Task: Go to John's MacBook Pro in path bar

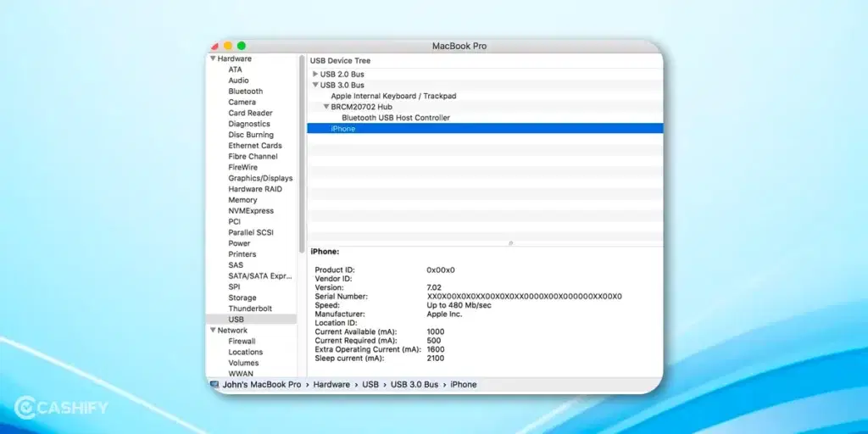Action: coord(262,384)
